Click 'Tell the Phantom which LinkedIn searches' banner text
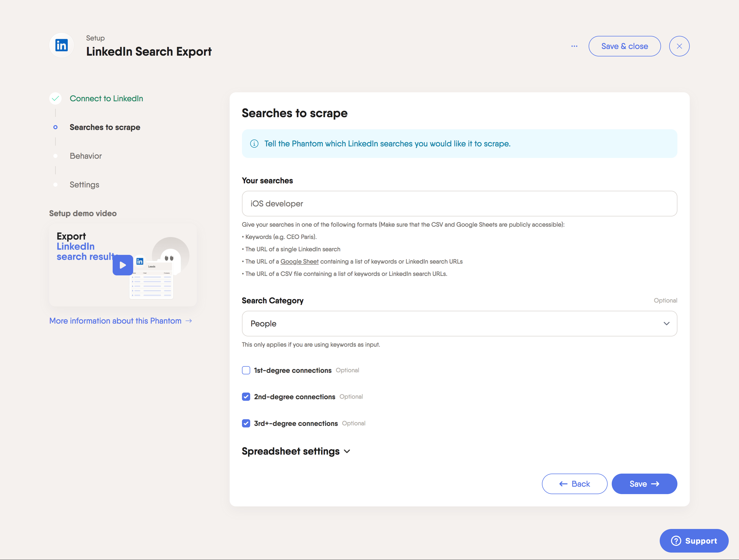Viewport: 739px width, 560px height. pyautogui.click(x=387, y=144)
